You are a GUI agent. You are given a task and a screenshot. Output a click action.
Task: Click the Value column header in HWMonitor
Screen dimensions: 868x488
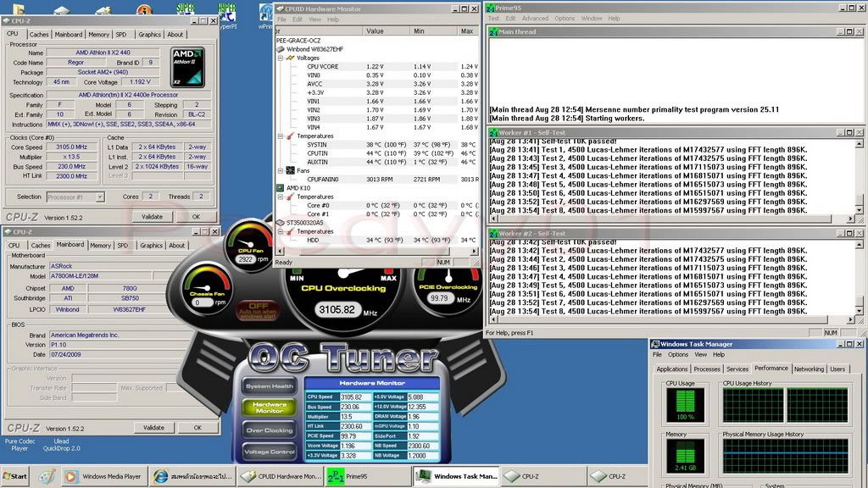(x=387, y=31)
